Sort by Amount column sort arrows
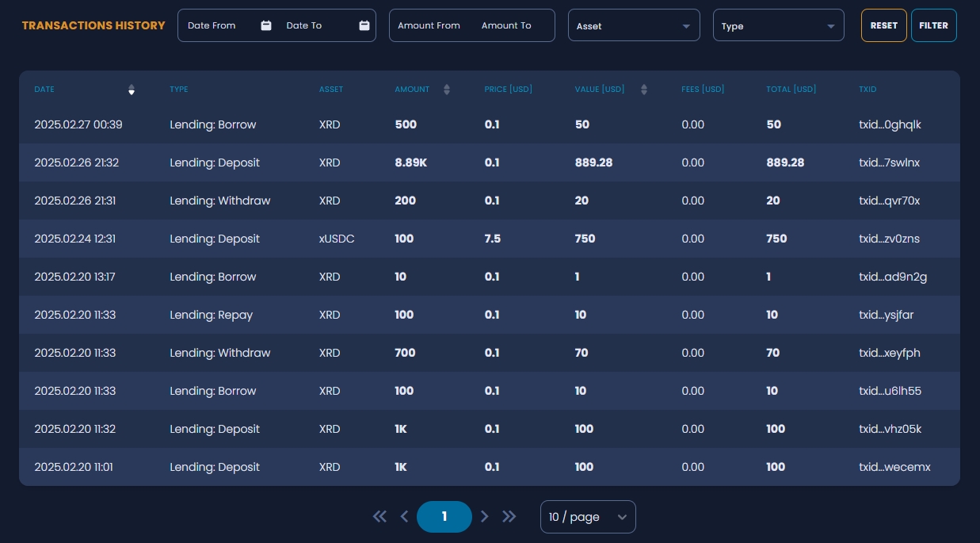Image resolution: width=980 pixels, height=543 pixels. [x=447, y=90]
